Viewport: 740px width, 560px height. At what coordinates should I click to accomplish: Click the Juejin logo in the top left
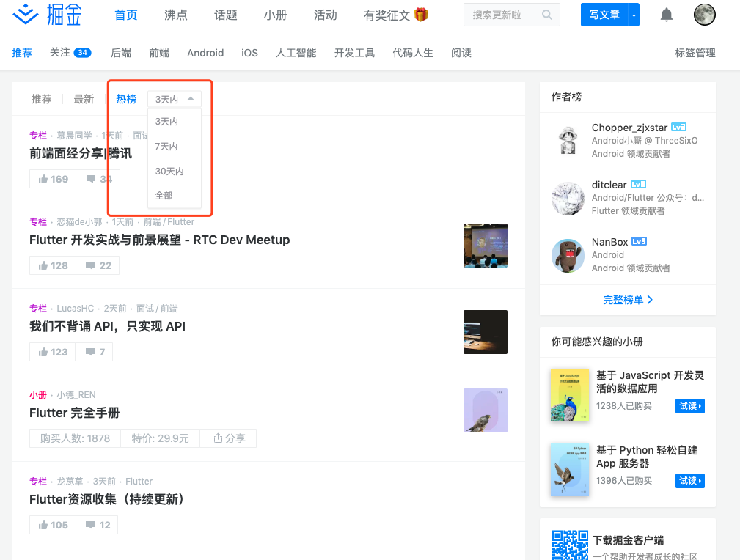click(x=45, y=15)
